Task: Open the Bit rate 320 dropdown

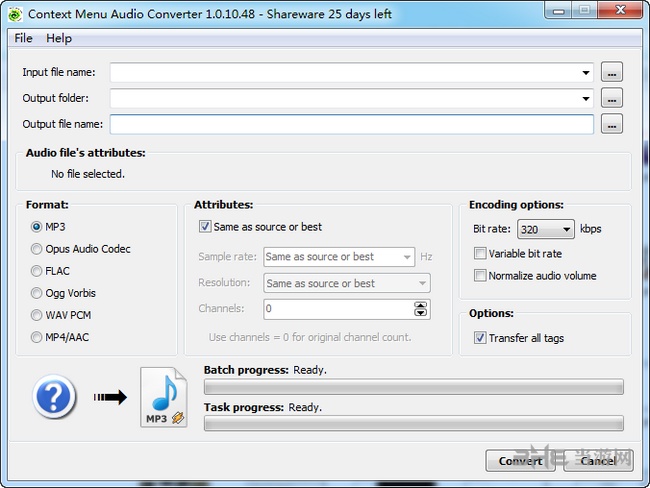Action: (x=546, y=229)
